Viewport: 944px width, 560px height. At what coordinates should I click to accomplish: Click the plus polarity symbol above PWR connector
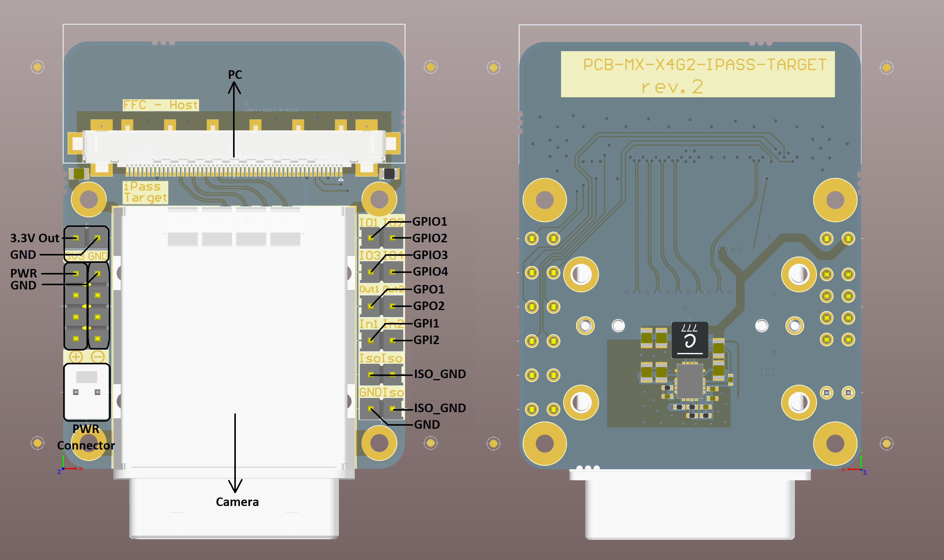(76, 357)
